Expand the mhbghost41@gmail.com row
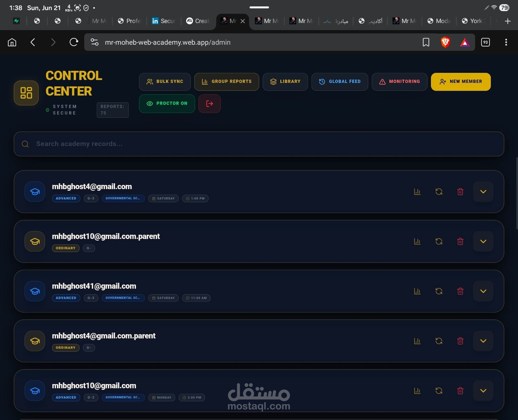518x420 pixels. pyautogui.click(x=483, y=291)
